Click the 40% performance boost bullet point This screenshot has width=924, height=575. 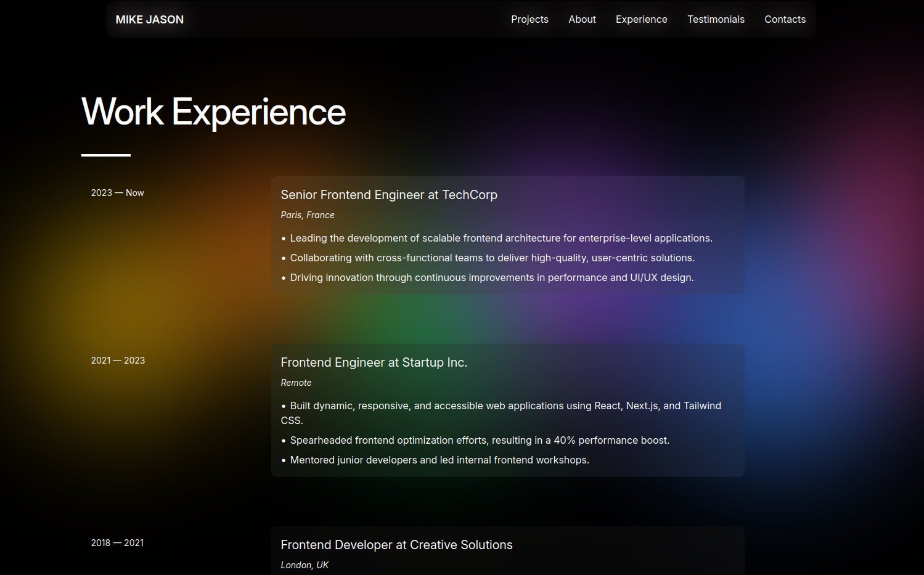tap(479, 441)
